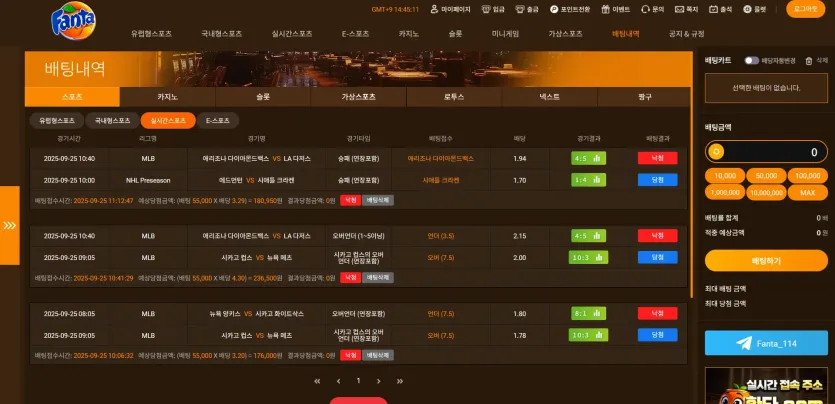Switch to 카지노 history tab
The image size is (835, 404).
click(x=168, y=97)
